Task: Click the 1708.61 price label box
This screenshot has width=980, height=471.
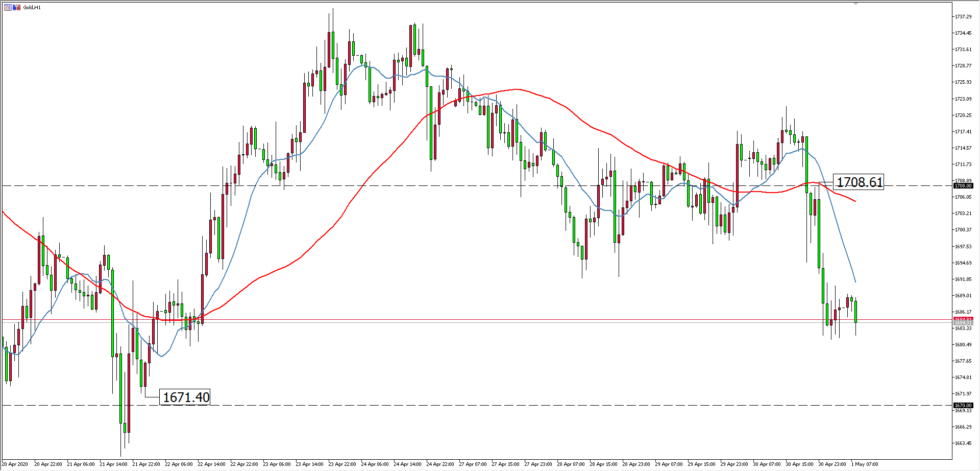Action: 859,182
